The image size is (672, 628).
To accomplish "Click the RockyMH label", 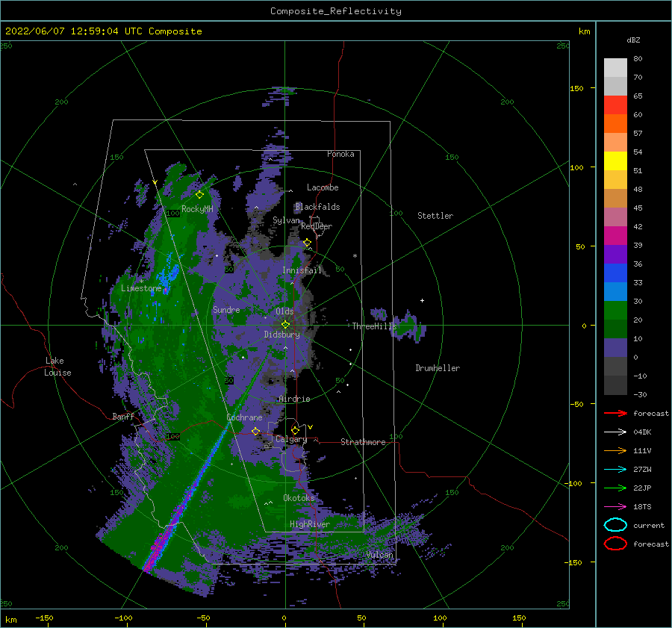I will coord(198,209).
